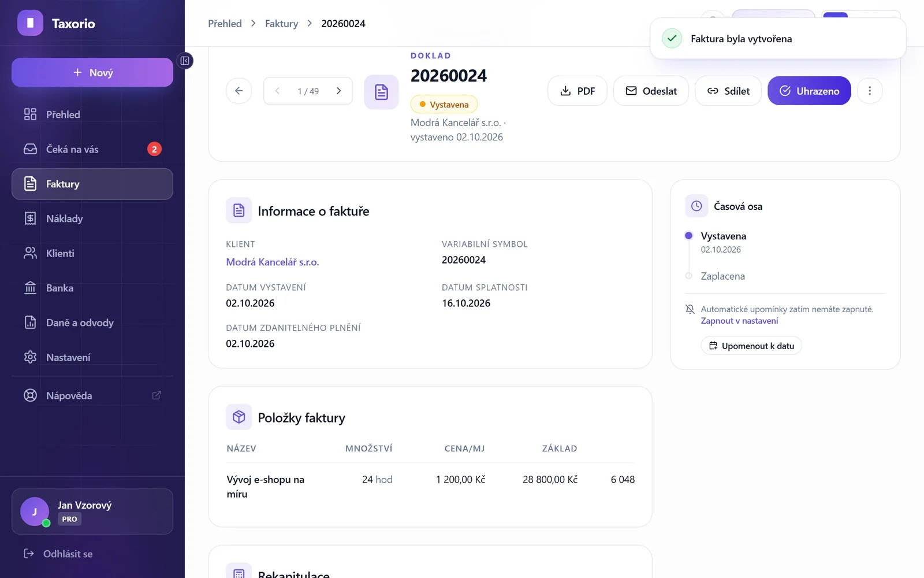Click the clock icon next to Časová osa
Viewport: 924px width, 578px height.
coord(696,206)
